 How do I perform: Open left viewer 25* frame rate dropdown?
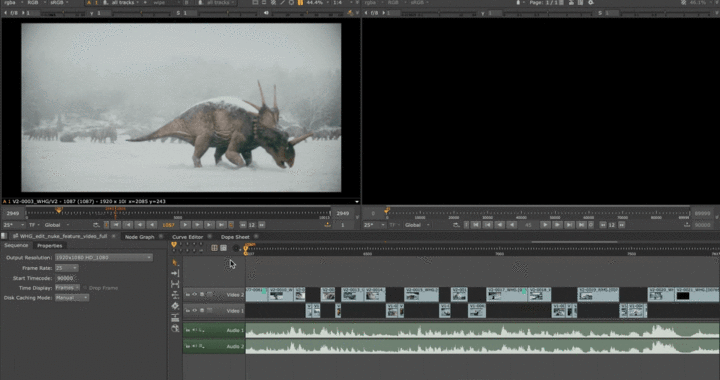point(14,225)
